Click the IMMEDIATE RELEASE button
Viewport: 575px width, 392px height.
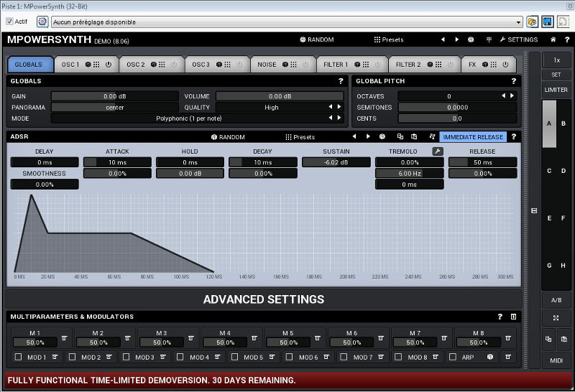point(473,137)
